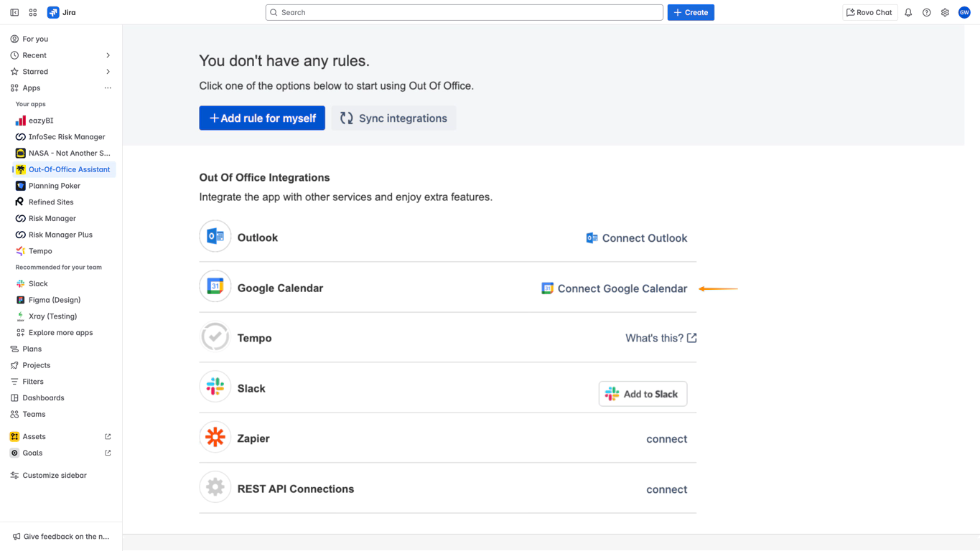Viewport: 980px width, 551px height.
Task: Go to Dashboards in sidebar
Action: point(43,398)
